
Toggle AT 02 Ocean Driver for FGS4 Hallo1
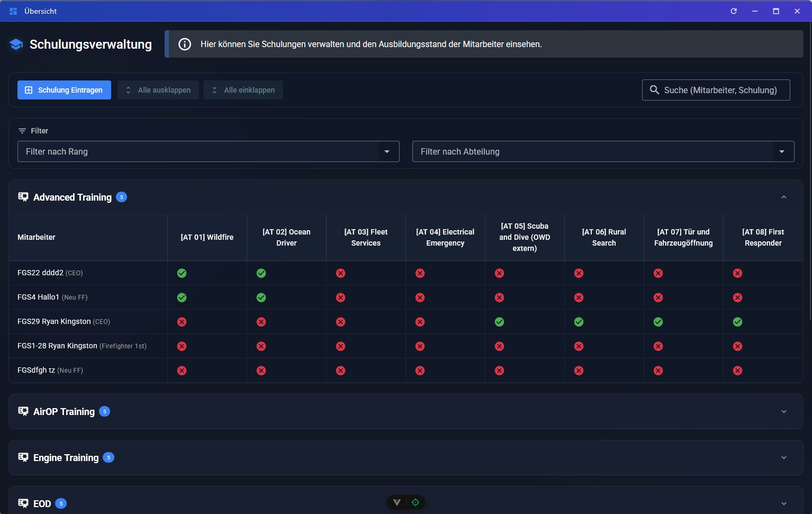[261, 297]
